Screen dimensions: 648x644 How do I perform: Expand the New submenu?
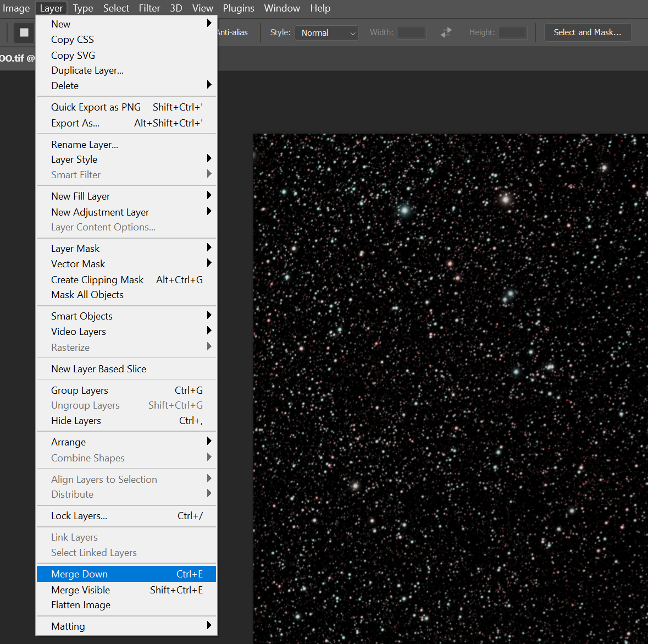126,24
